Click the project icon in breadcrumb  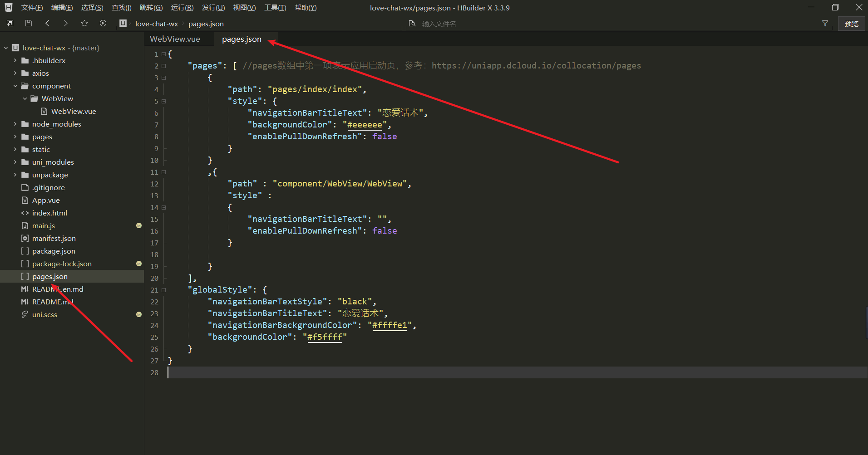point(123,23)
